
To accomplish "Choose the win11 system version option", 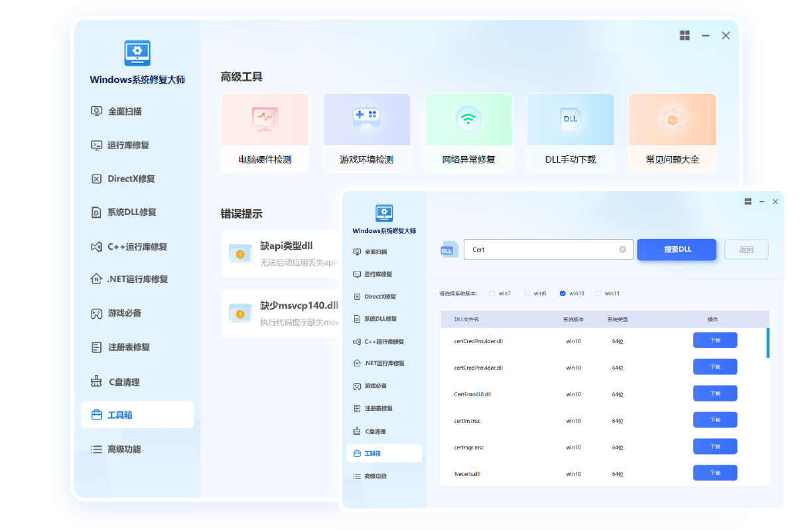I will point(598,293).
